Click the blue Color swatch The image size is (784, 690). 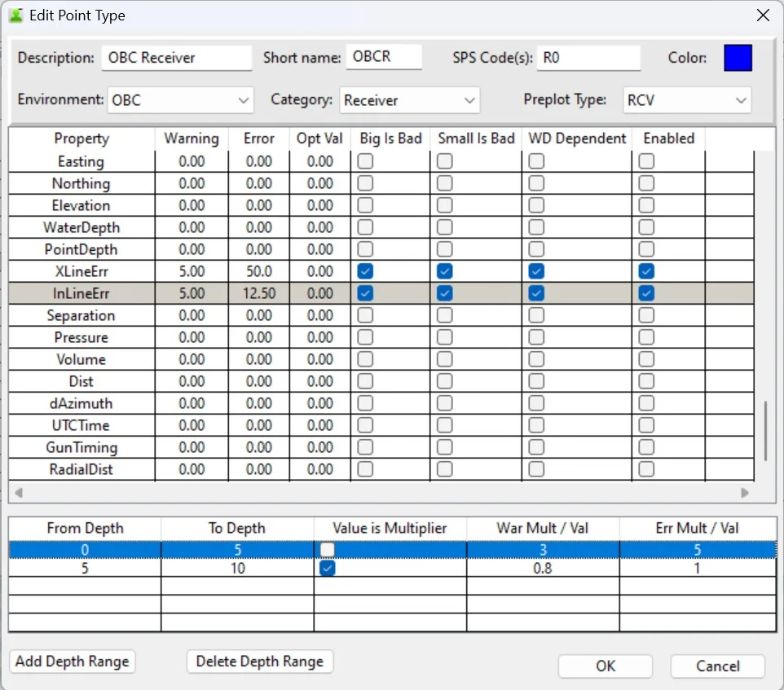(738, 58)
